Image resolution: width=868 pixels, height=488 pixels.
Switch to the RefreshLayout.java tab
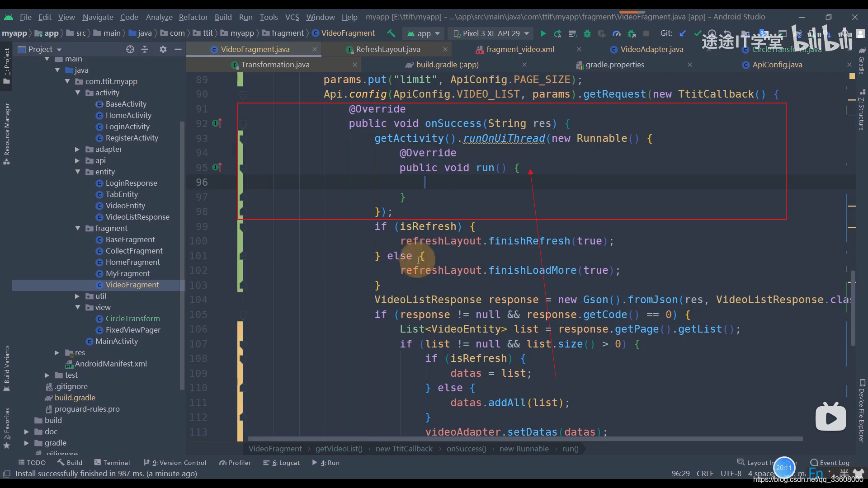coord(388,49)
